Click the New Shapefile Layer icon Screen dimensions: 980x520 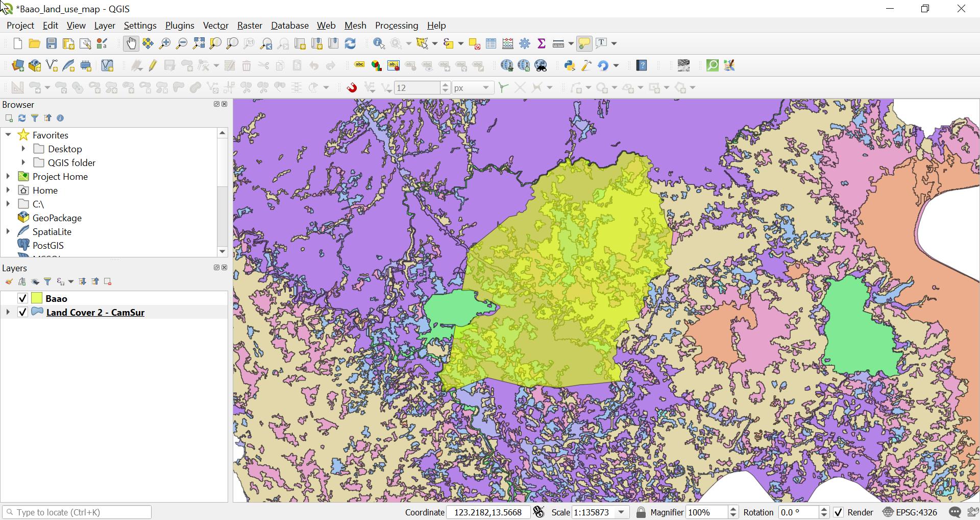[52, 65]
